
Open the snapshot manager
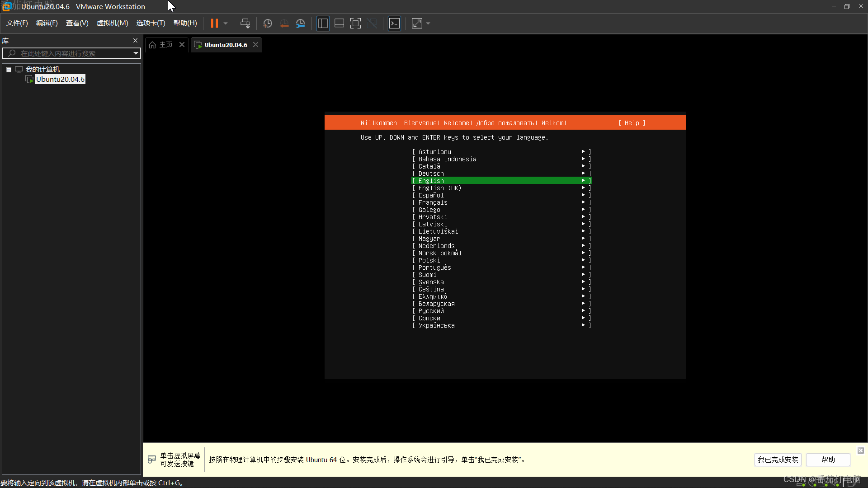click(301, 23)
